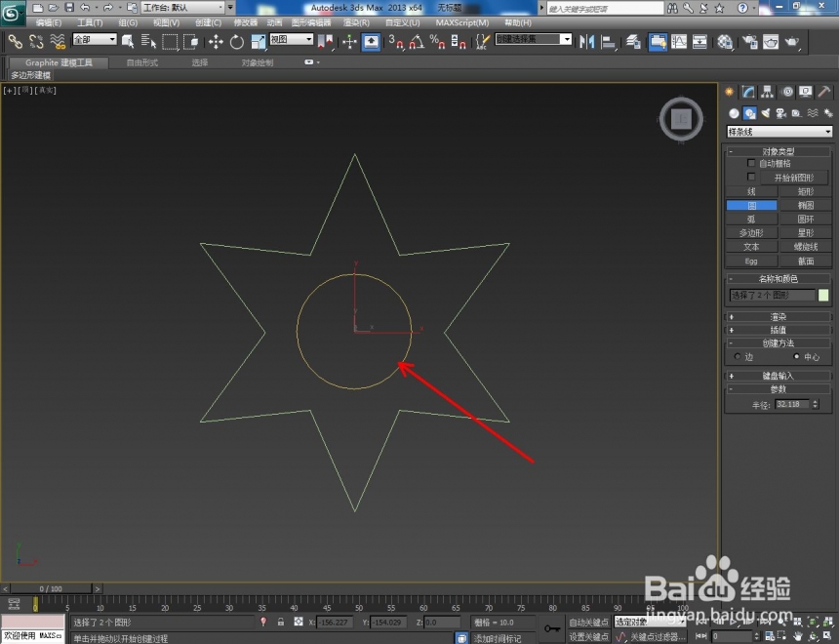Toggle 3D Snaps button
The width and height of the screenshot is (839, 644).
pyautogui.click(x=396, y=41)
